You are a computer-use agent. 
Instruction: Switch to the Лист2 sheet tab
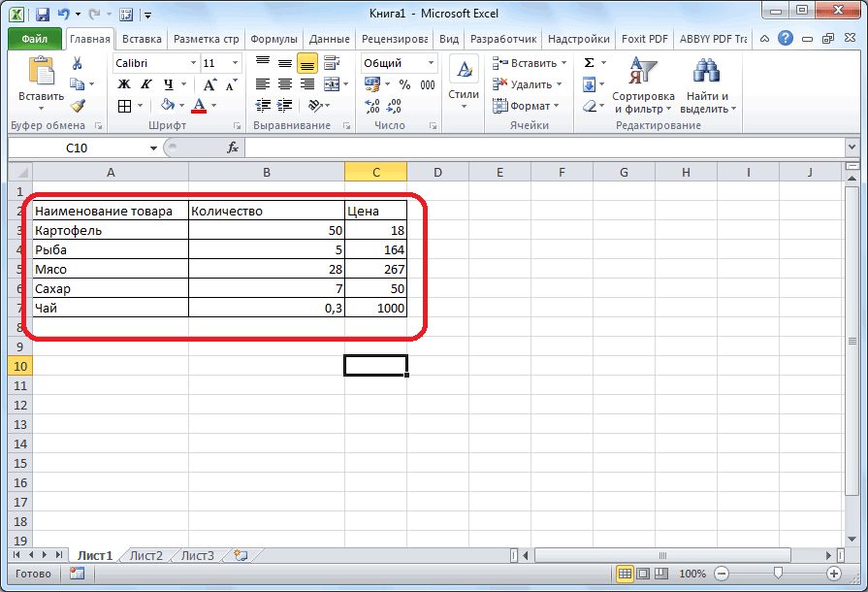[x=146, y=555]
